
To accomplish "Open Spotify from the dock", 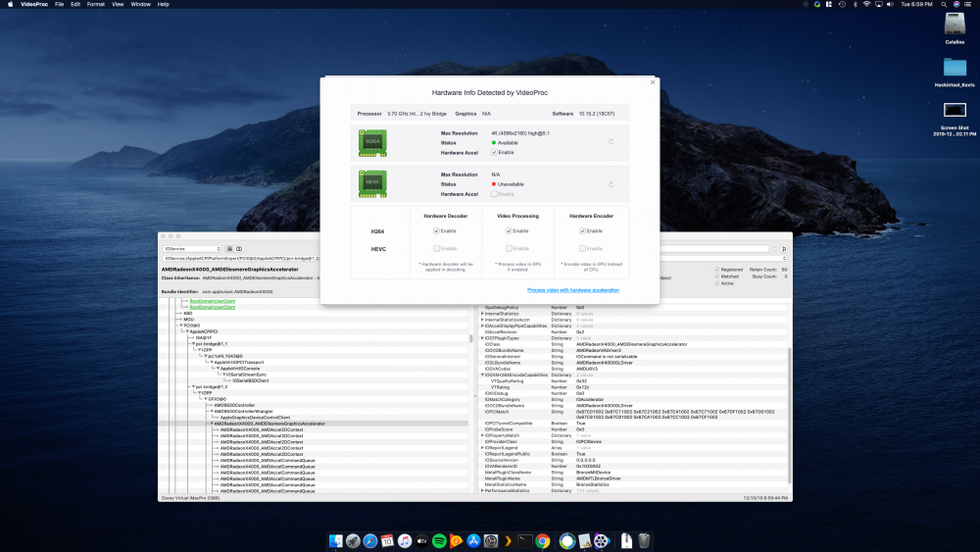I will point(439,541).
